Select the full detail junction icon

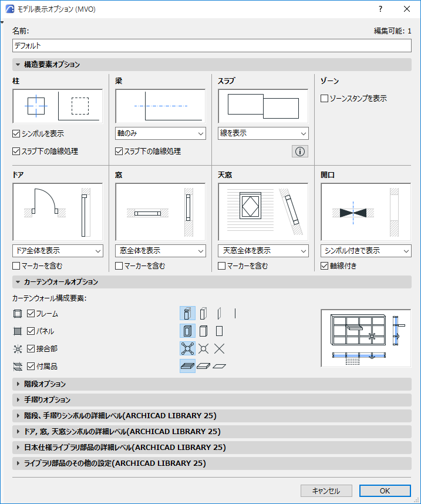point(187,349)
